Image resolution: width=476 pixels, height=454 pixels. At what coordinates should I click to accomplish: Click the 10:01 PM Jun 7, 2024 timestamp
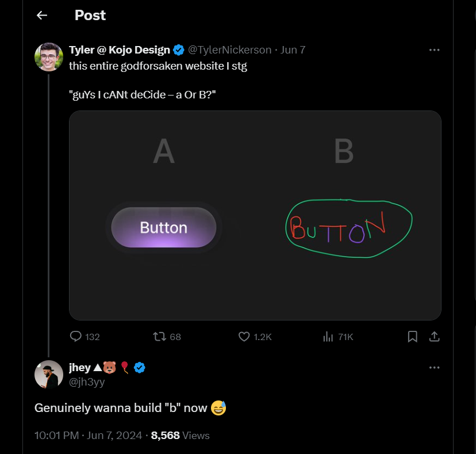click(x=88, y=436)
